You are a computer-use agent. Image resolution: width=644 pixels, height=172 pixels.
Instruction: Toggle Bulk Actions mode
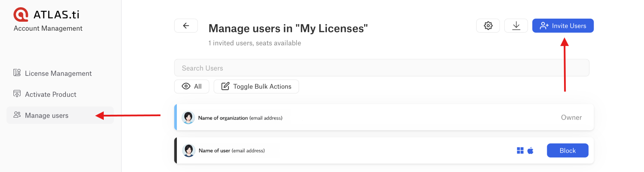point(256,87)
